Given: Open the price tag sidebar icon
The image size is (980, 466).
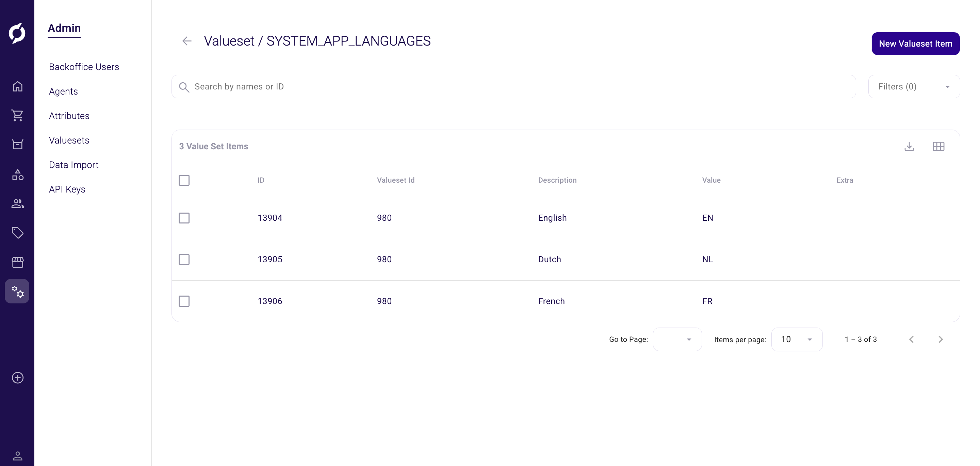Looking at the screenshot, I should [x=17, y=233].
